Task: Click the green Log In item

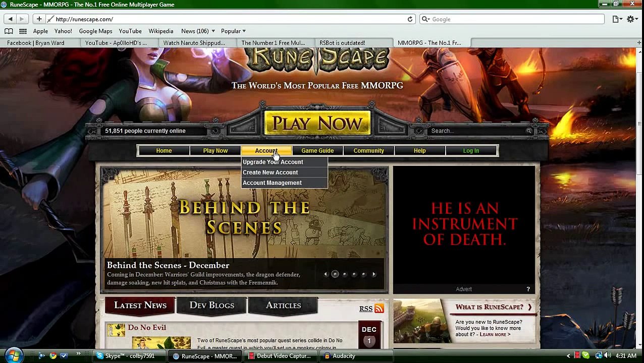Action: [471, 151]
